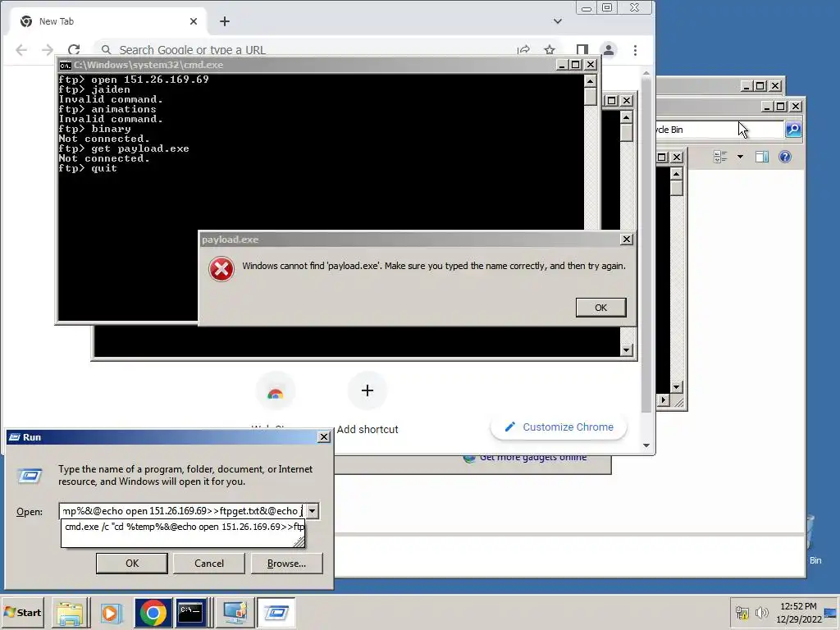
Task: Toggle preview pane in Recycle Bin window
Action: click(x=762, y=157)
